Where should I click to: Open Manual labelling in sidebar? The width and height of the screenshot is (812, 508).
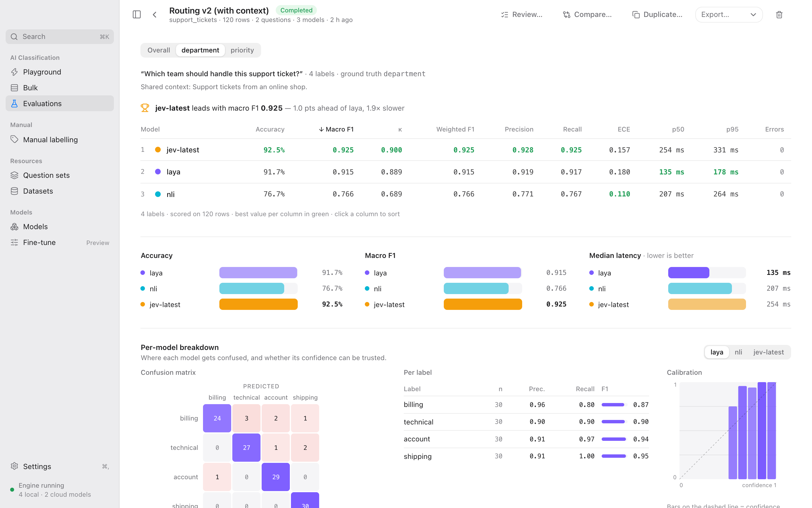[60, 139]
